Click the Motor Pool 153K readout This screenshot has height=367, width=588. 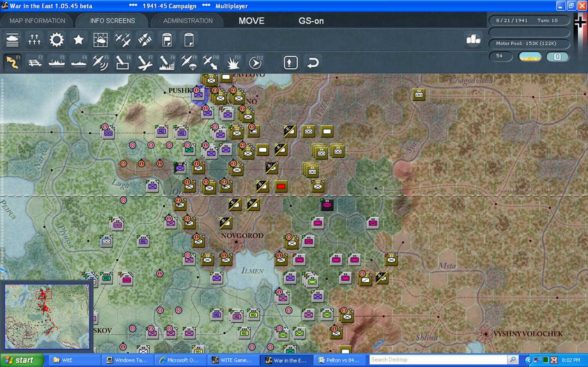pyautogui.click(x=529, y=43)
